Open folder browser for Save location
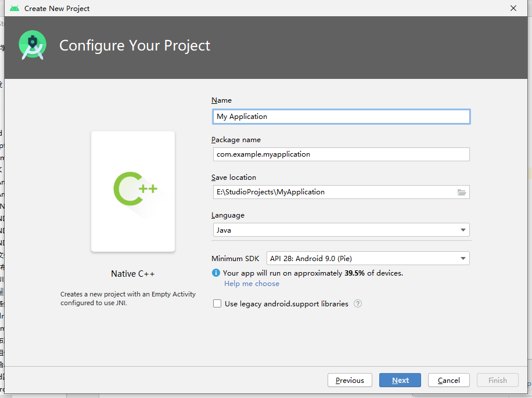Image resolution: width=532 pixels, height=398 pixels. (x=462, y=192)
